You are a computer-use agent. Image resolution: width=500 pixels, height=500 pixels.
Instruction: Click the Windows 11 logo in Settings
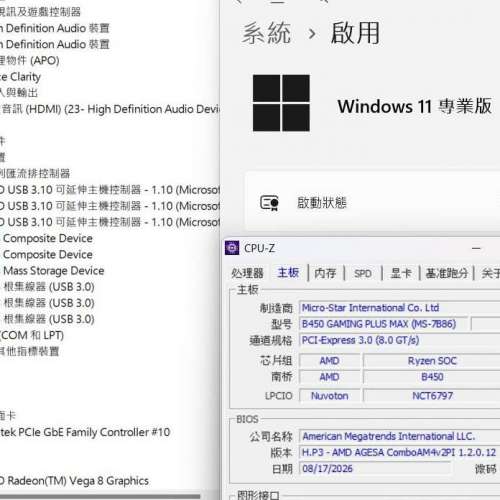pyautogui.click(x=281, y=103)
